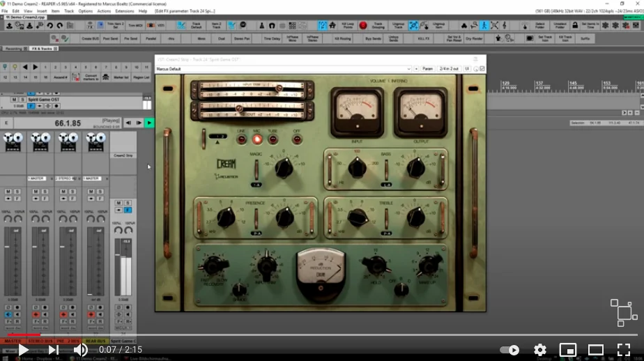Screen dimensions: 644x361
Task: Click the padlock icon in top toolbar
Action: [575, 26]
